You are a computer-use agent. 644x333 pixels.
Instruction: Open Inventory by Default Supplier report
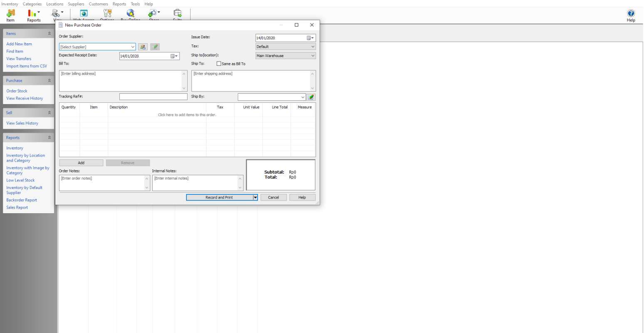24,190
